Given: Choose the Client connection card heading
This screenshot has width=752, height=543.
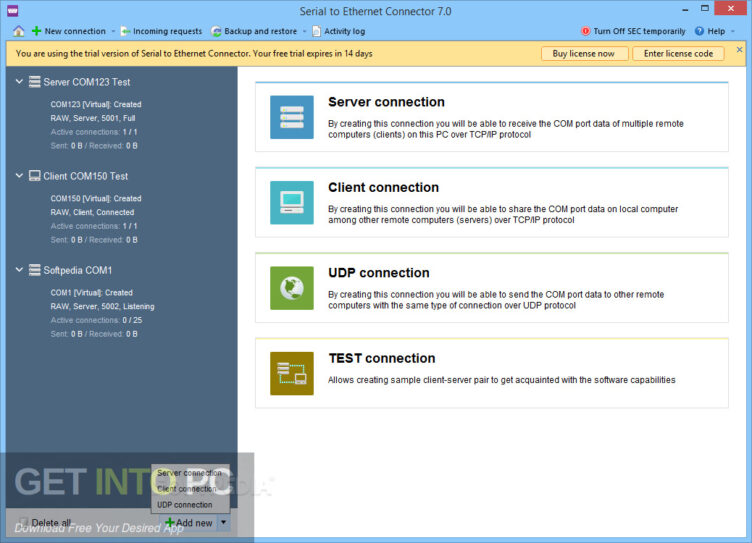Looking at the screenshot, I should click(383, 188).
